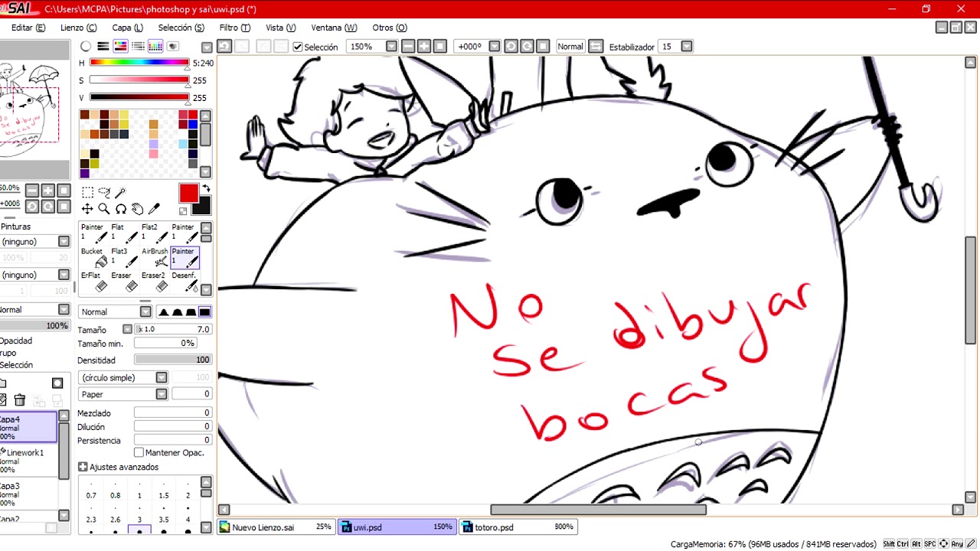Pick the 0.7 brush size preset
Image resolution: width=980 pixels, height=551 pixels.
click(91, 491)
